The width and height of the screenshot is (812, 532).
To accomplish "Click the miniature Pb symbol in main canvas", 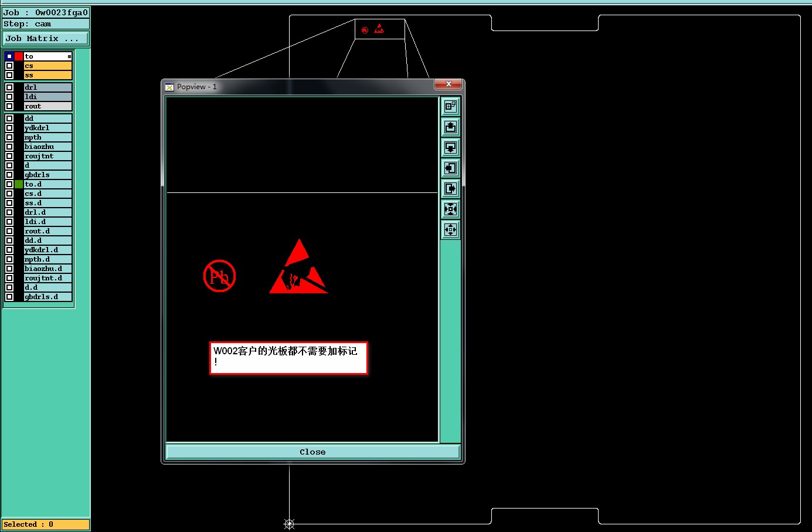I will tap(365, 30).
